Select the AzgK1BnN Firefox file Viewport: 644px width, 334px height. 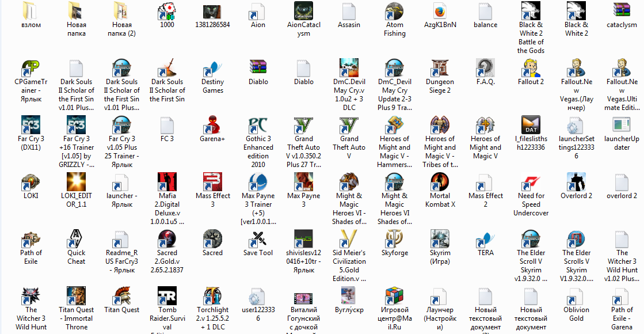pos(440,11)
